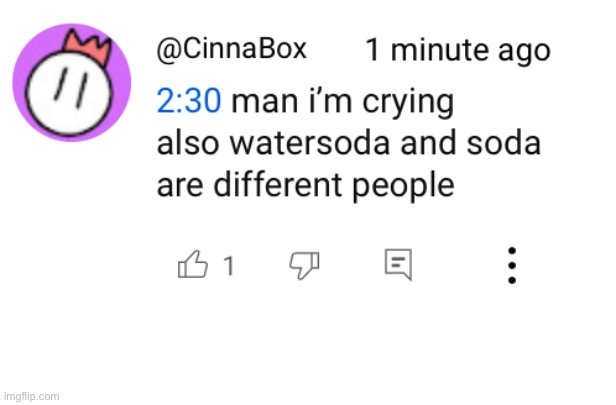
Task: Like the comment with the thumbs-up icon
Action: point(192,265)
